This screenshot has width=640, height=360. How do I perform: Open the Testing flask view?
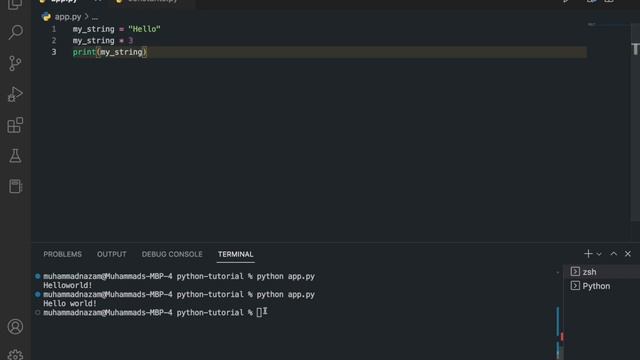coord(16,156)
